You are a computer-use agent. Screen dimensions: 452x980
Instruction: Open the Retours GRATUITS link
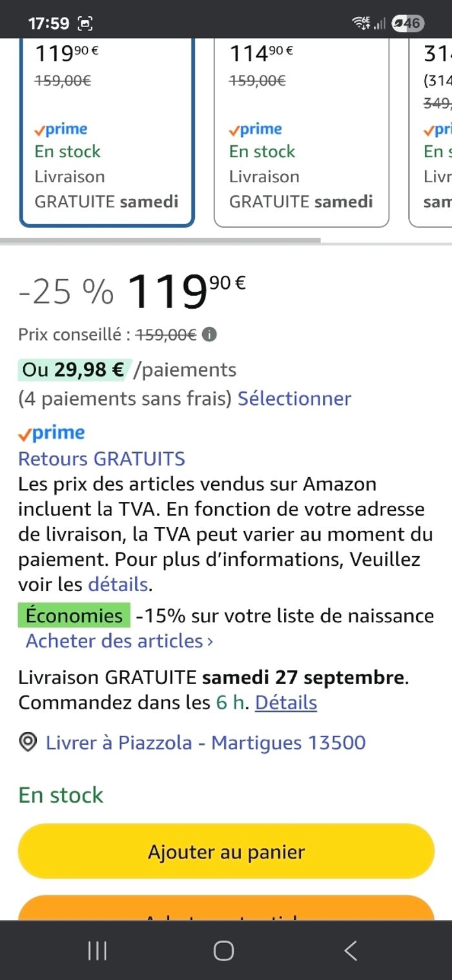click(101, 459)
